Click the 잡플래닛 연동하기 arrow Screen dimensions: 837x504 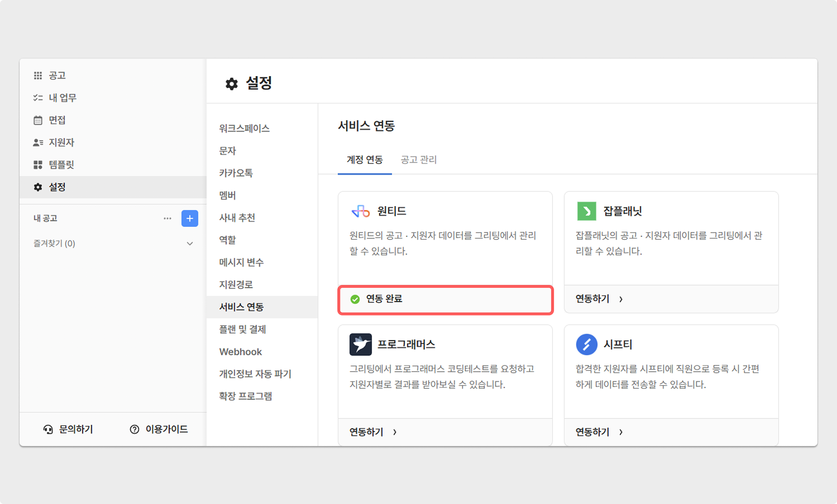[x=621, y=299]
